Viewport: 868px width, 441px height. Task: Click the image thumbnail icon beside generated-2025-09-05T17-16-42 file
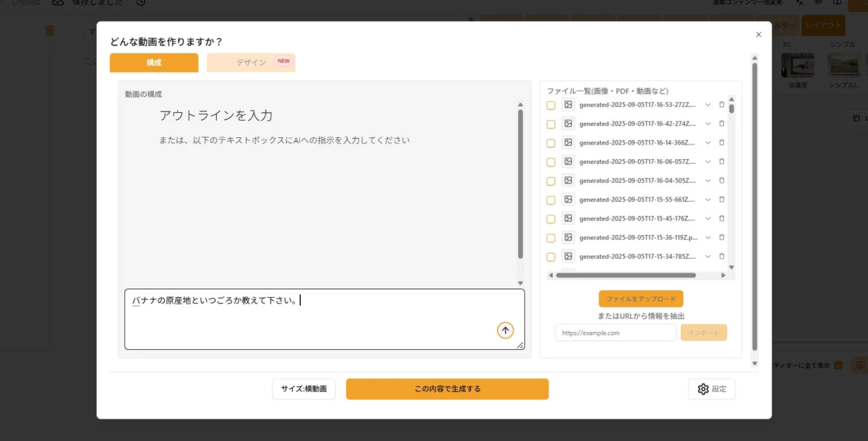click(x=568, y=123)
